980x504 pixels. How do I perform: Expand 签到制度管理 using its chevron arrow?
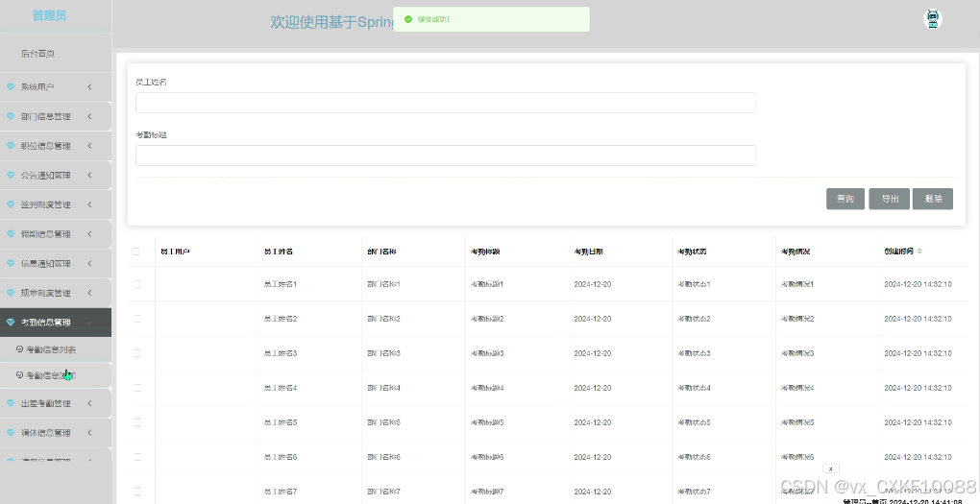[x=90, y=204]
